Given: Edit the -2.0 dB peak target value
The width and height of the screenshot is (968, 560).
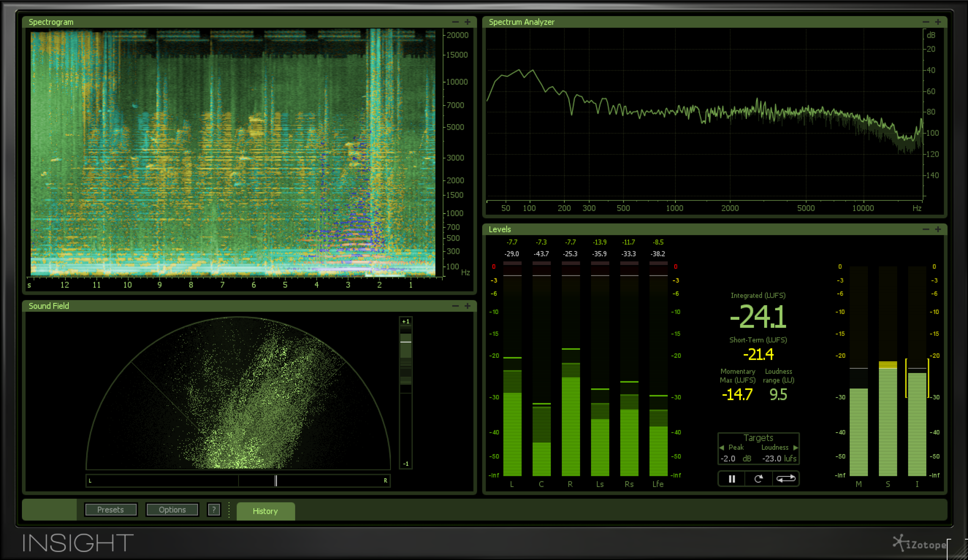Looking at the screenshot, I should (728, 459).
